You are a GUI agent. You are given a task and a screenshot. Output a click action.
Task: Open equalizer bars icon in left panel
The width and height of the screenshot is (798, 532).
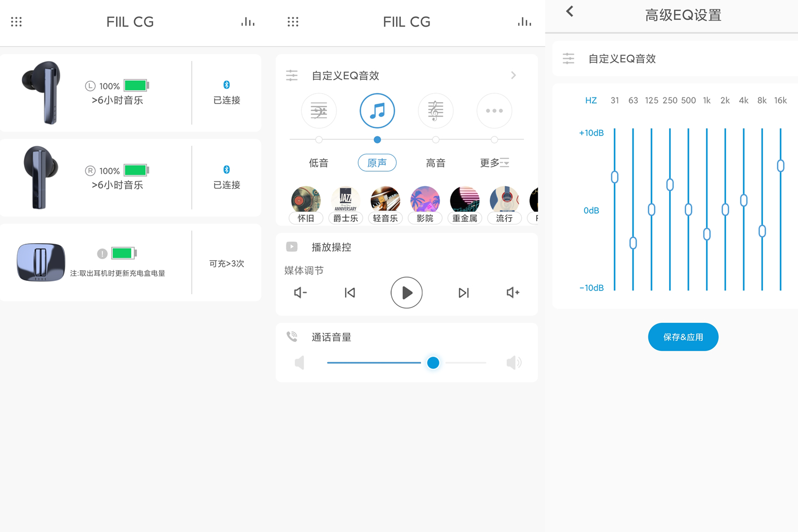[248, 22]
